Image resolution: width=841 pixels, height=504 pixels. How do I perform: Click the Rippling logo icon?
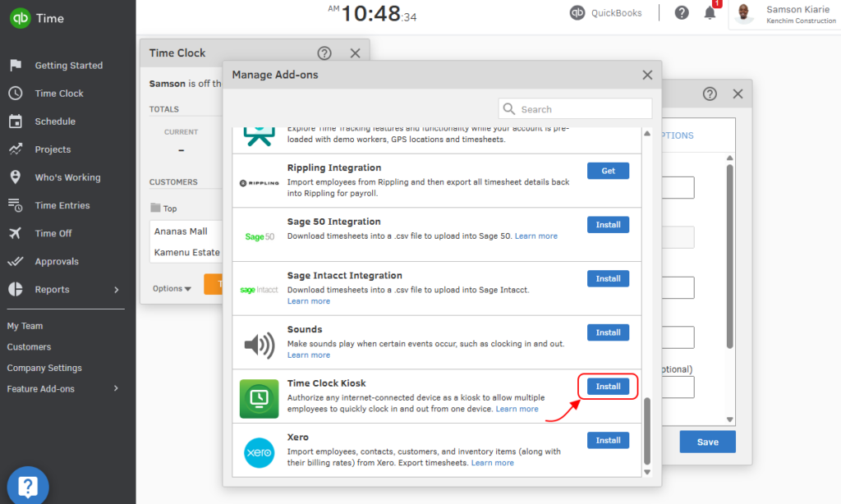[x=259, y=183]
